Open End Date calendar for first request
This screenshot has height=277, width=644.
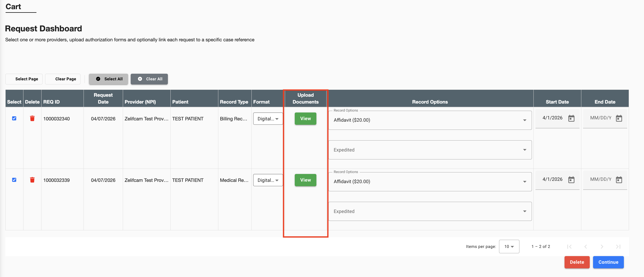(x=619, y=118)
